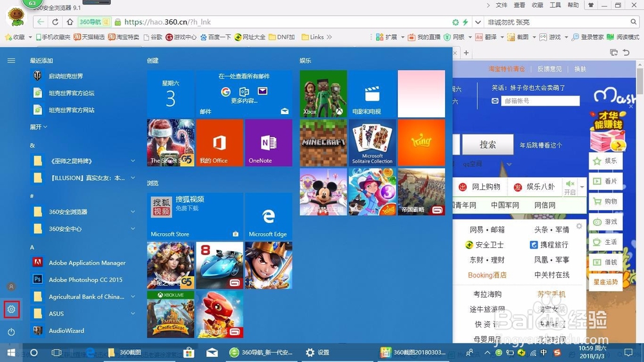Image resolution: width=644 pixels, height=362 pixels.
Task: Open a new browser tab
Action: pos(466,53)
